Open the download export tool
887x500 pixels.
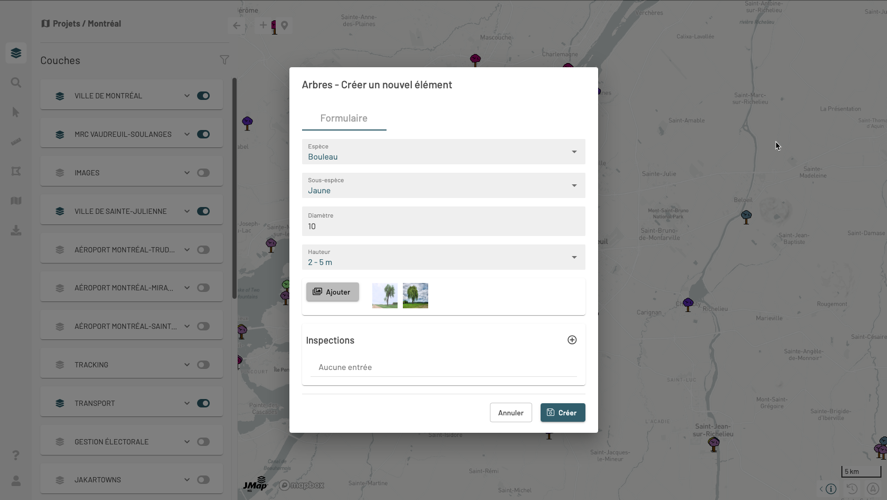(x=16, y=230)
